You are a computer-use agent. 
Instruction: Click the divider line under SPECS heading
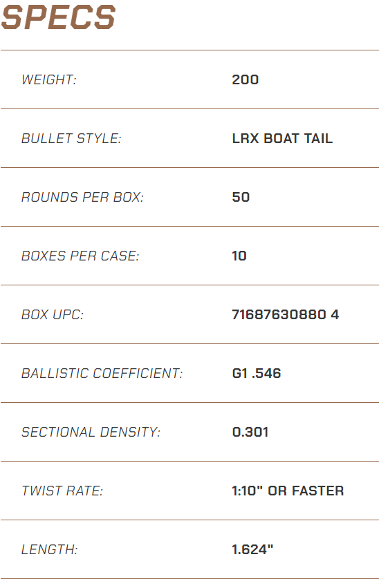[x=189, y=50]
